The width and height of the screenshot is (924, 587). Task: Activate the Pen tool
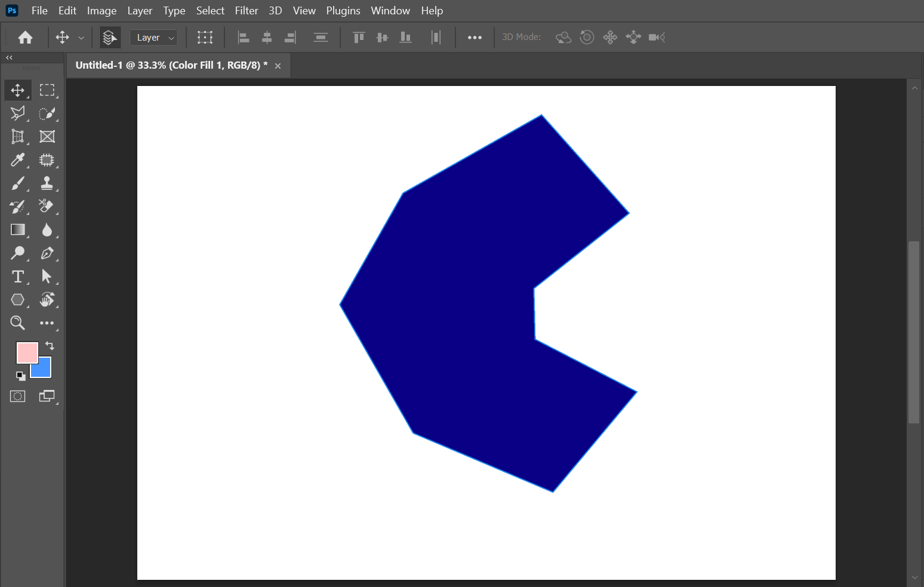(47, 253)
